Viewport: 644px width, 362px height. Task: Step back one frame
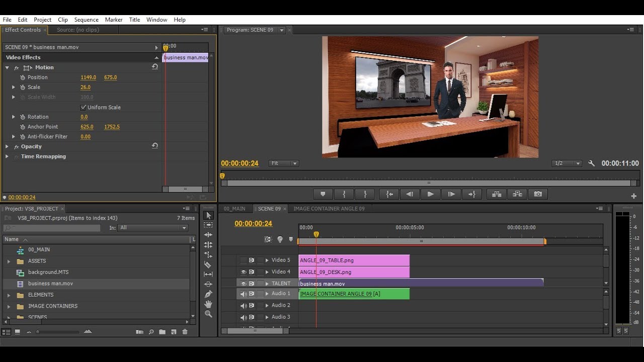[410, 194]
